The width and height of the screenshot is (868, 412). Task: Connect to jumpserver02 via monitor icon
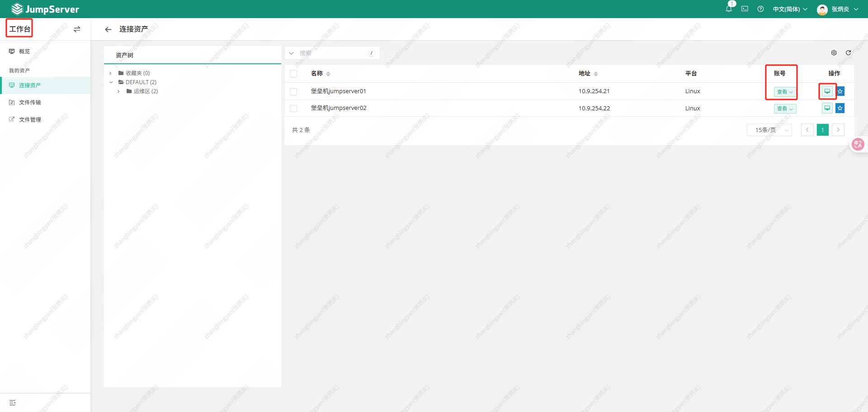(x=827, y=108)
